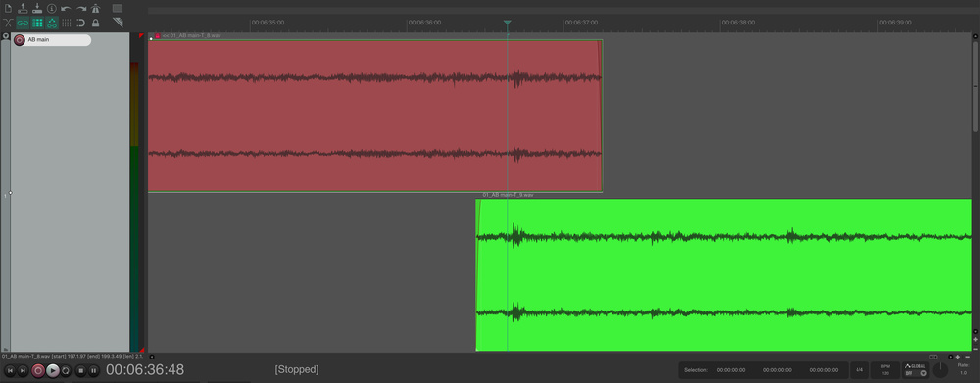Start playback with the Play button
The image size is (980, 383).
tap(53, 370)
